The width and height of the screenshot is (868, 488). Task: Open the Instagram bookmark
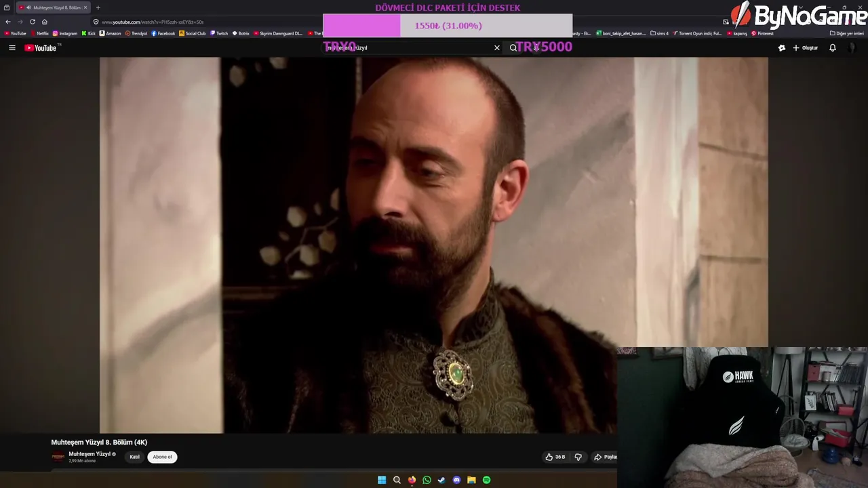[65, 33]
